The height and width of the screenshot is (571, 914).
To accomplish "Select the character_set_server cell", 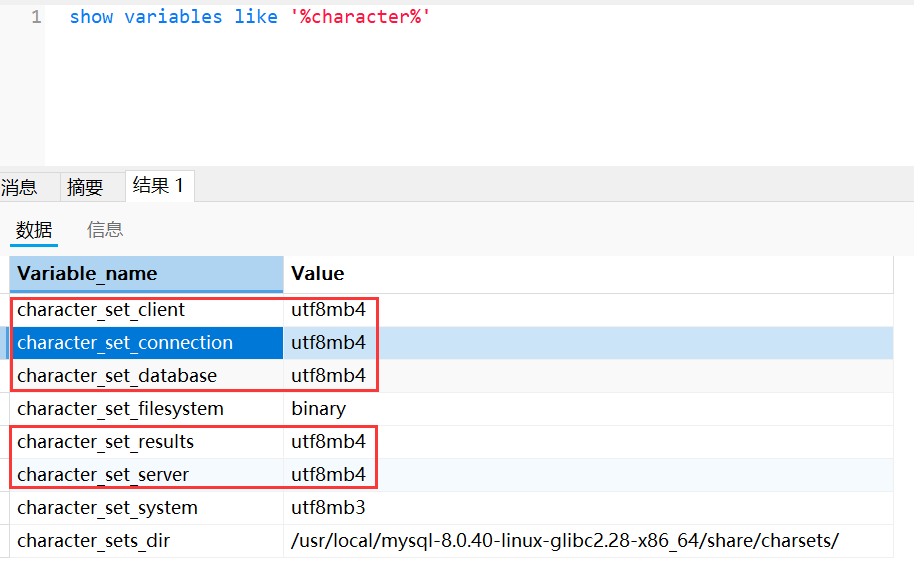I will coord(103,475).
